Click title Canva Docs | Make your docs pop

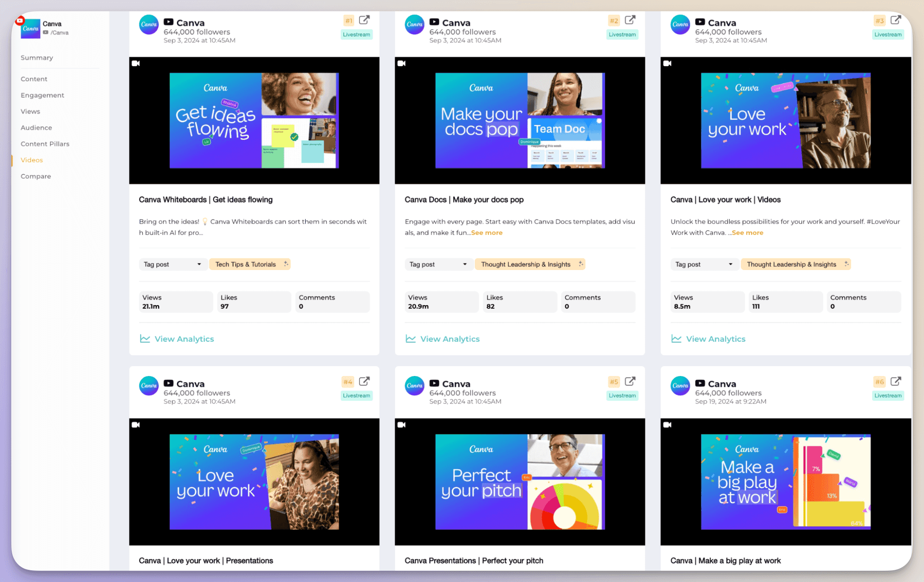464,200
